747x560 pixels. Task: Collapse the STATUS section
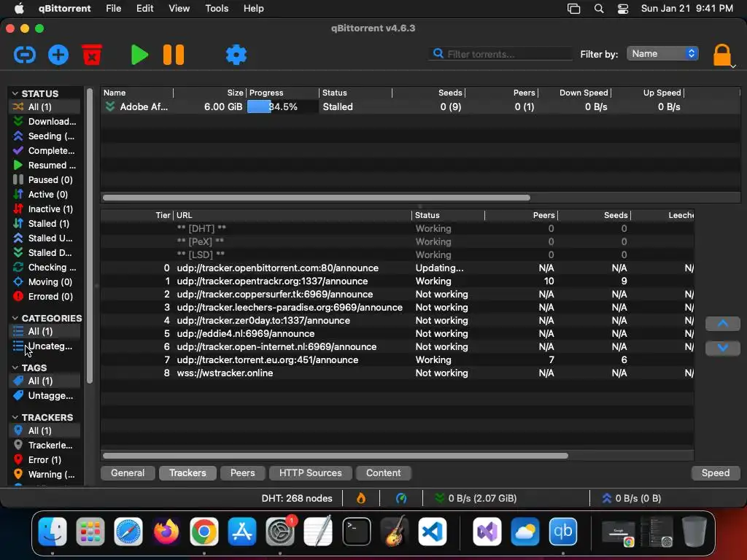pyautogui.click(x=15, y=93)
